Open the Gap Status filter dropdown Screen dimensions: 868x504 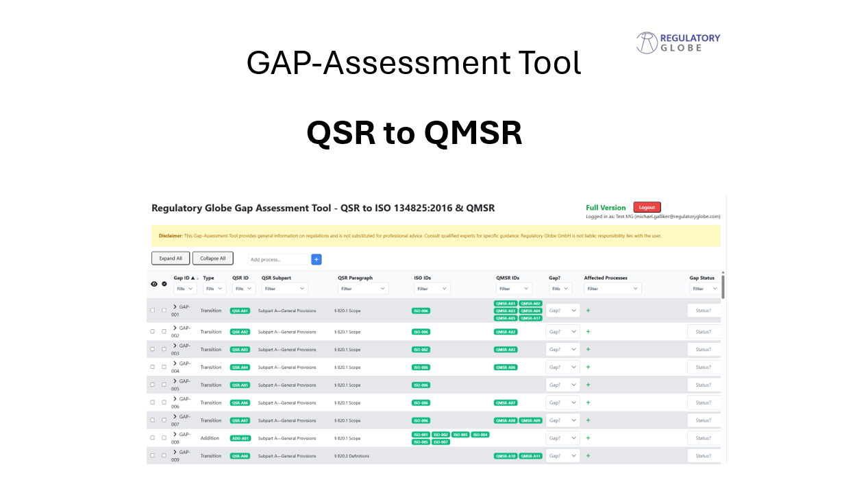click(x=704, y=289)
